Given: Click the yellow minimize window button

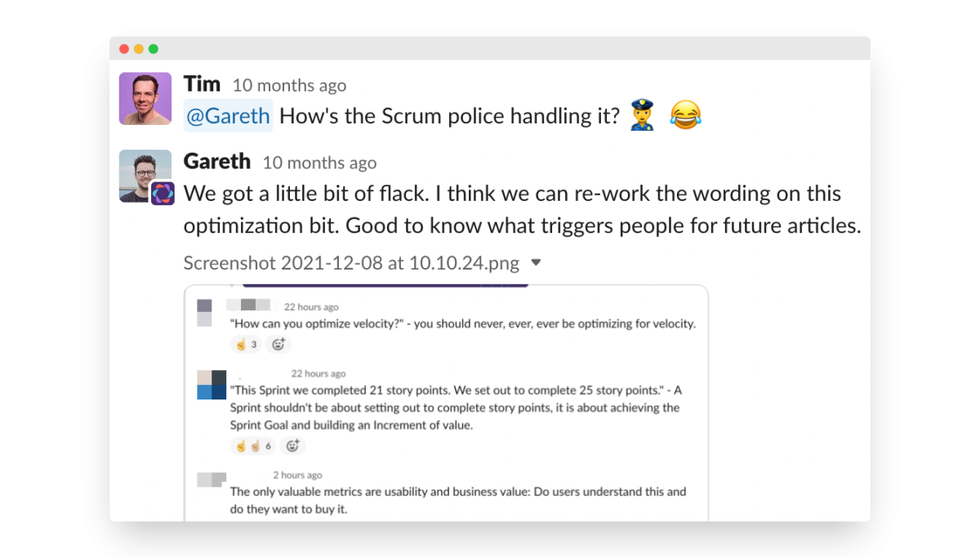Looking at the screenshot, I should 139,49.
